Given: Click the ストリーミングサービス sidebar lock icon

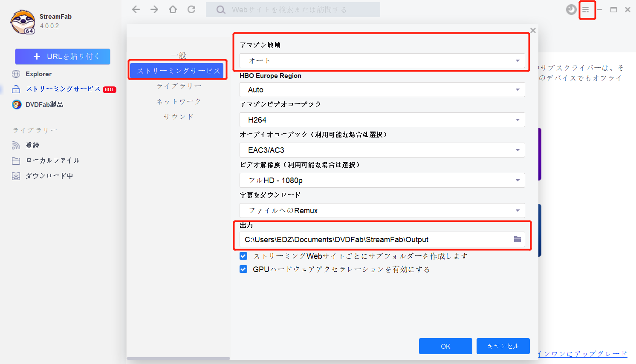Looking at the screenshot, I should tap(16, 89).
